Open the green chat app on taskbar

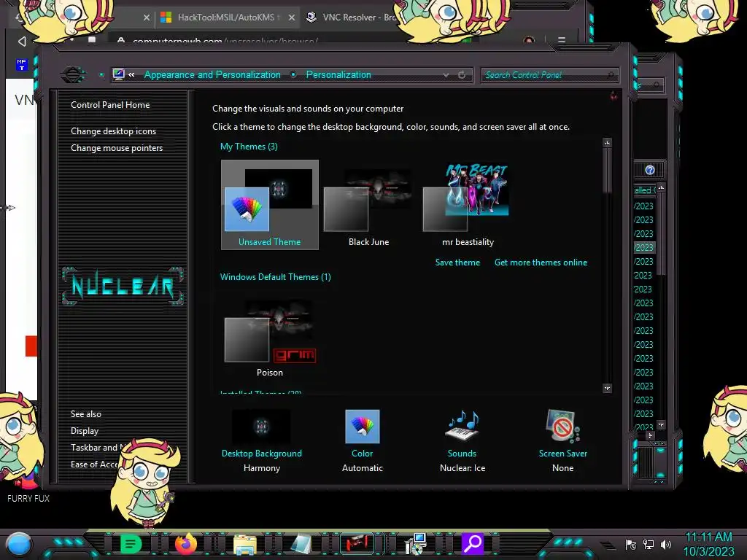click(131, 544)
